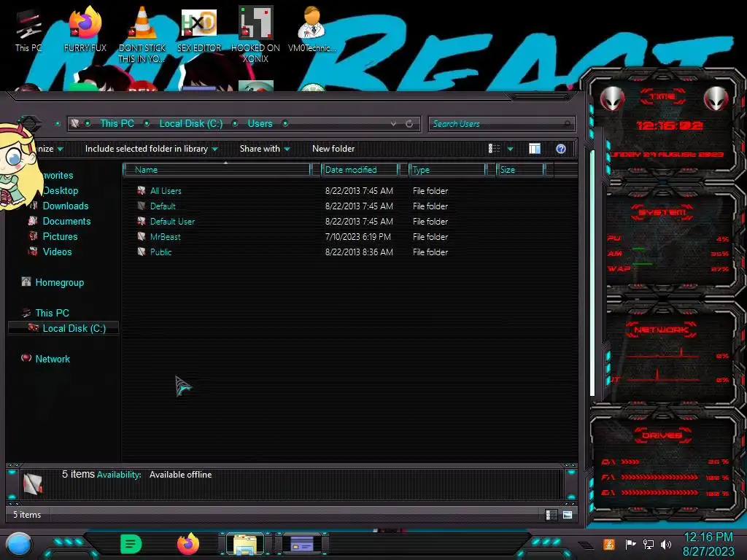Viewport: 747px width, 560px height.
Task: Click the taskbar clock 12:16 PM
Action: tap(708, 537)
